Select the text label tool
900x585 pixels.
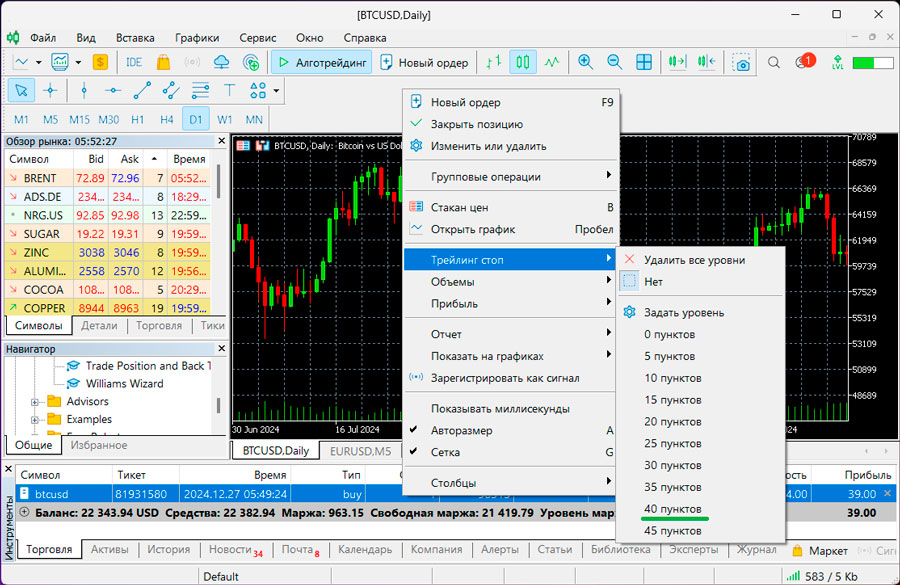[230, 90]
